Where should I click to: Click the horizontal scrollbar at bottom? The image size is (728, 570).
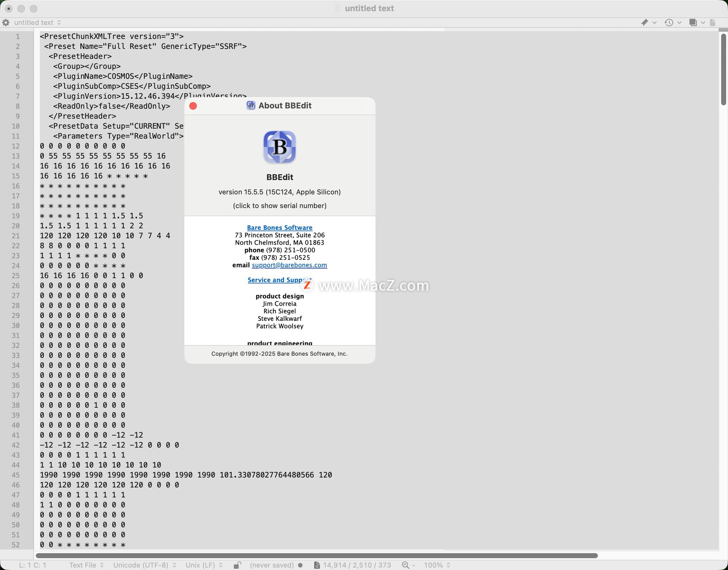(x=316, y=556)
